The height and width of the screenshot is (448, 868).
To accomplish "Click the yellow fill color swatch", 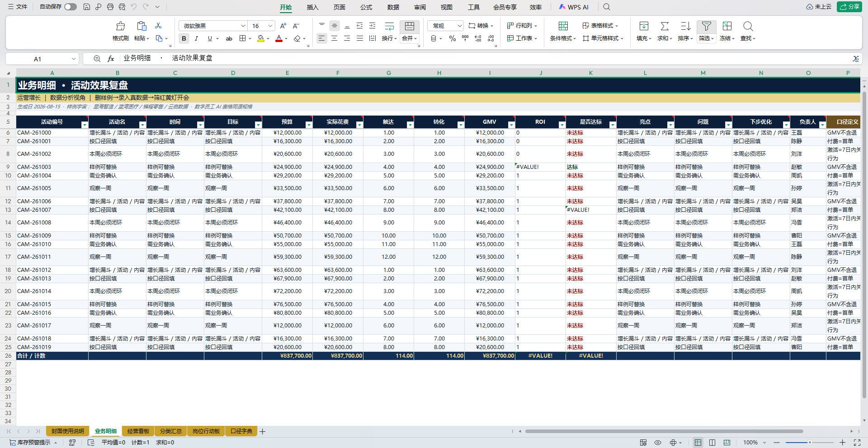I will pos(261,39).
